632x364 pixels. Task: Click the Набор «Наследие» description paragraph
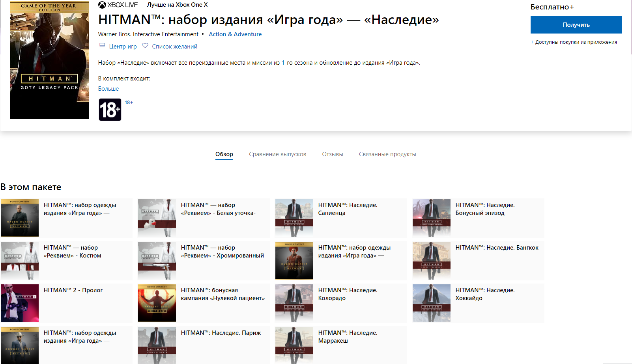pyautogui.click(x=259, y=63)
